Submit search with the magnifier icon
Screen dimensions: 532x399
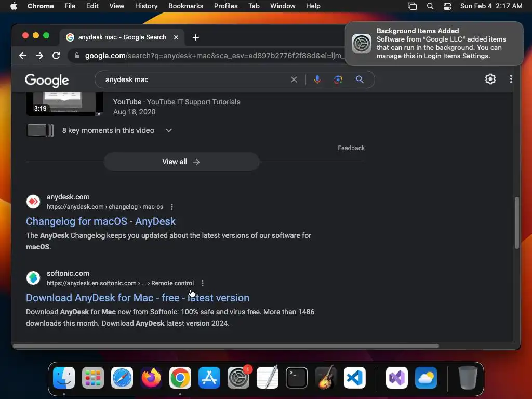360,79
